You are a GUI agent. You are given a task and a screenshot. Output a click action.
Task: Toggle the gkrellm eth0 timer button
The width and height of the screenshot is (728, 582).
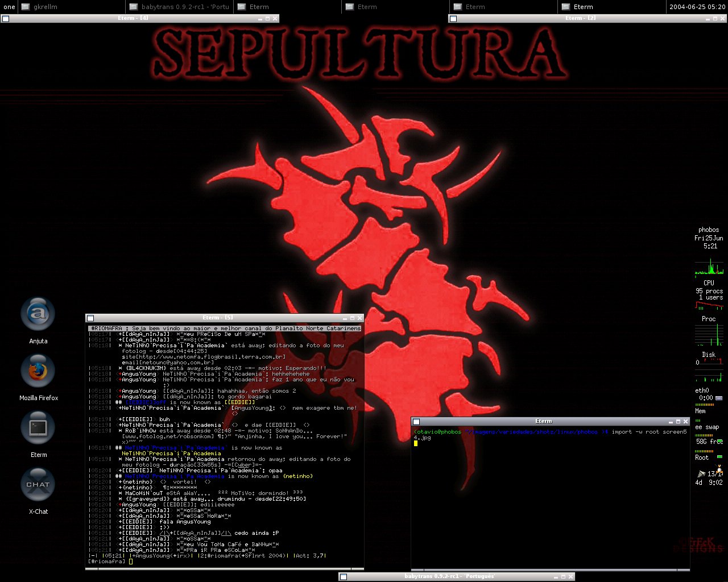point(719,398)
